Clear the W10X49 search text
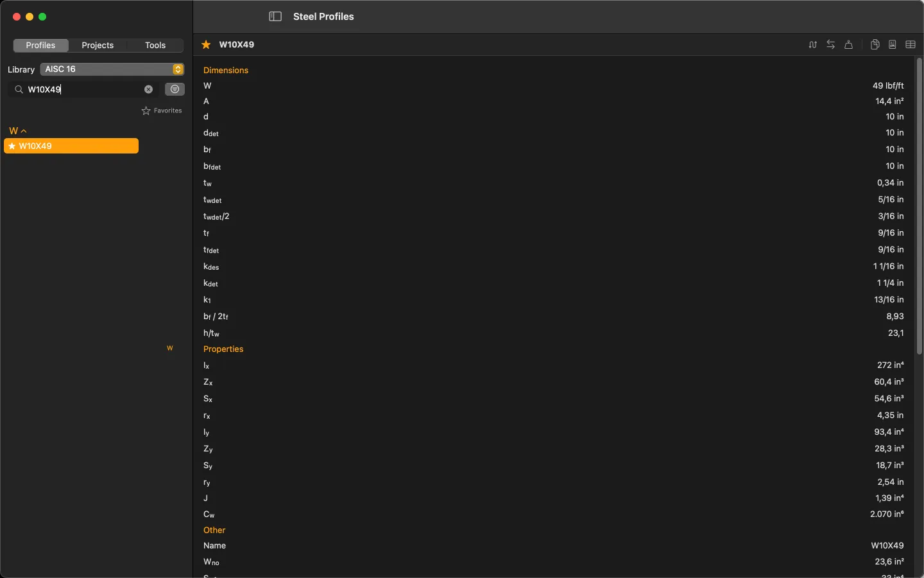Screen dimensions: 924x578 149,89
